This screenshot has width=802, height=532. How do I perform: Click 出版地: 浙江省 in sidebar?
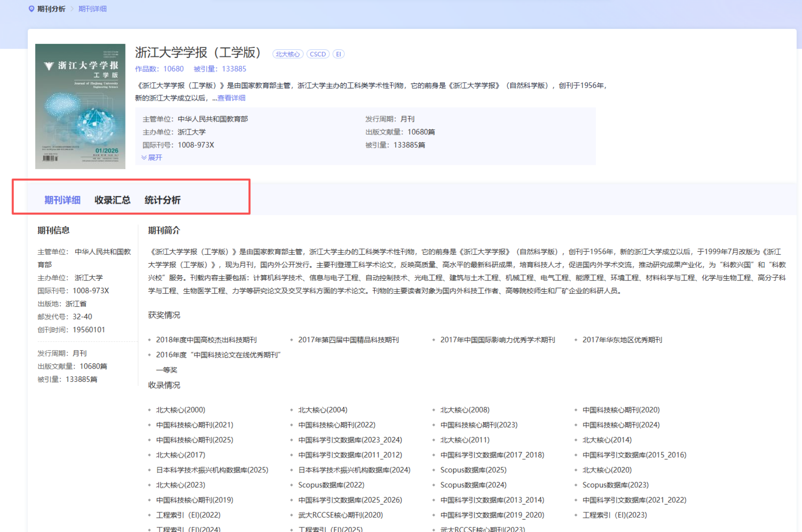[x=62, y=304]
